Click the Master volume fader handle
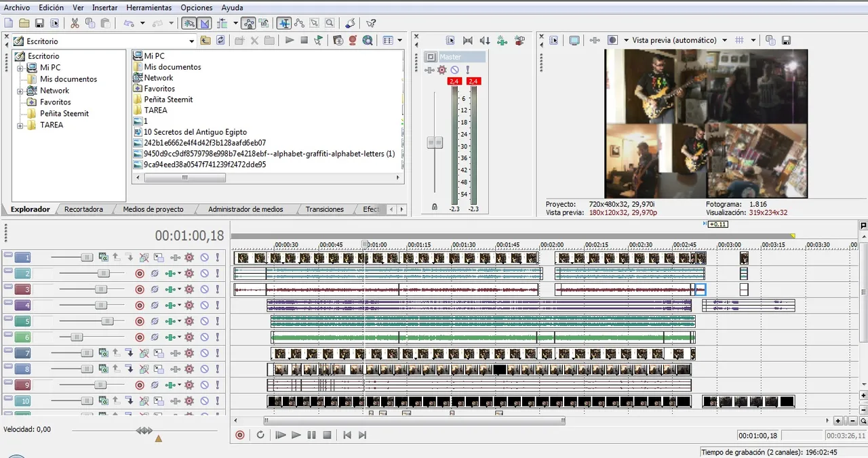 click(x=435, y=142)
